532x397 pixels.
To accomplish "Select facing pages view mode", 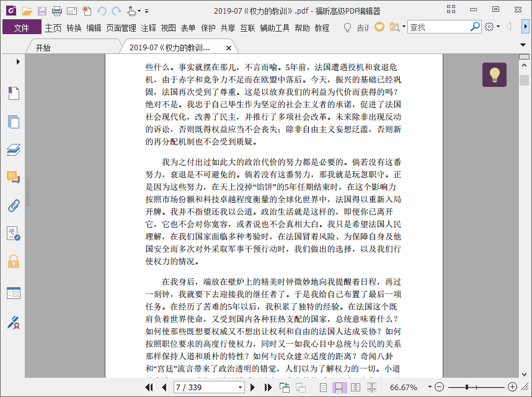I will click(355, 387).
